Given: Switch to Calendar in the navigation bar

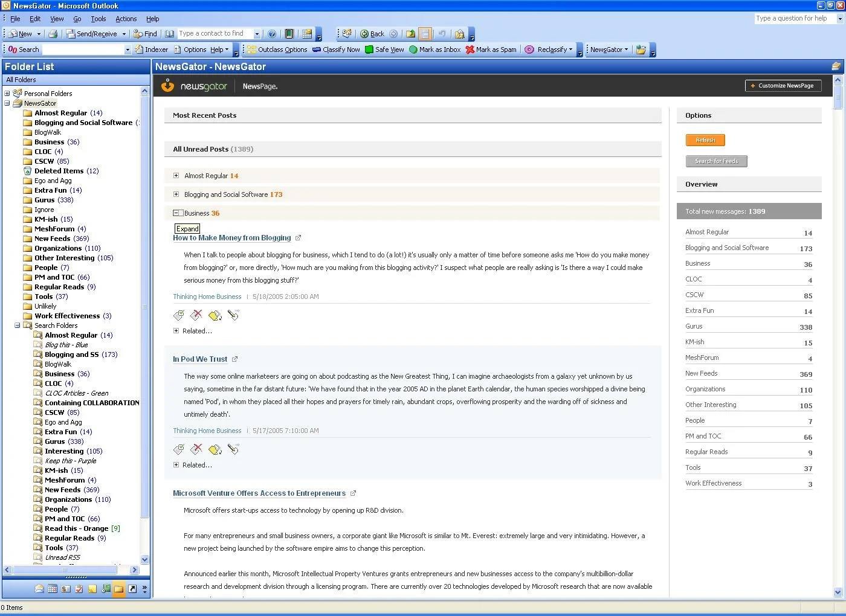Looking at the screenshot, I should point(53,589).
